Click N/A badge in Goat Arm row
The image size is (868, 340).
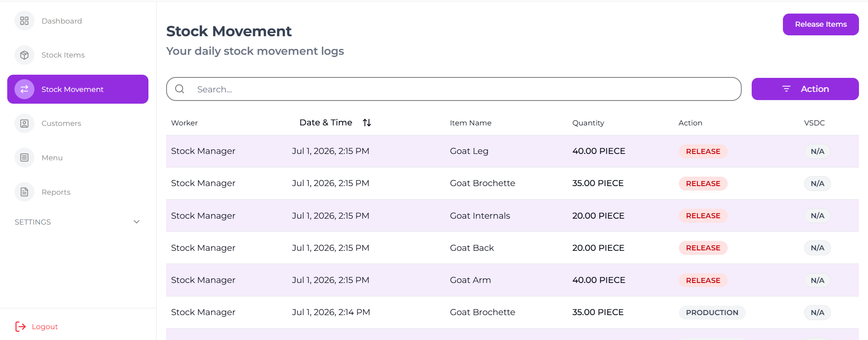[817, 280]
